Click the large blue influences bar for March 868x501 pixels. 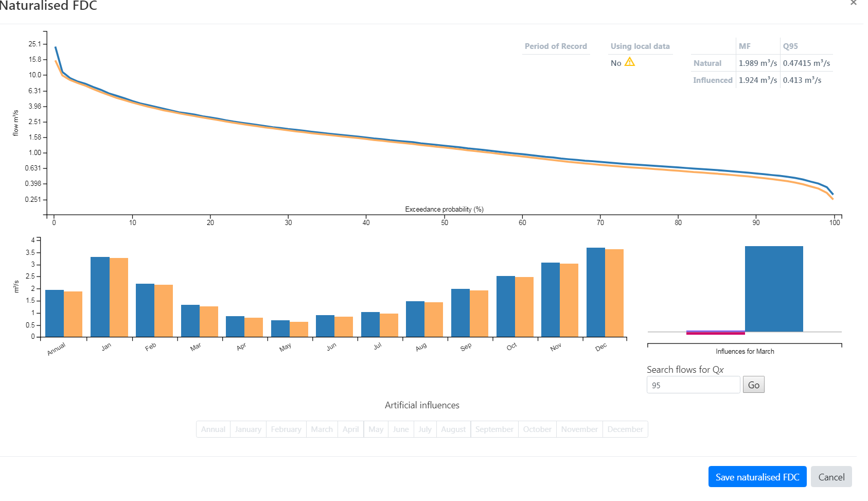(x=774, y=289)
